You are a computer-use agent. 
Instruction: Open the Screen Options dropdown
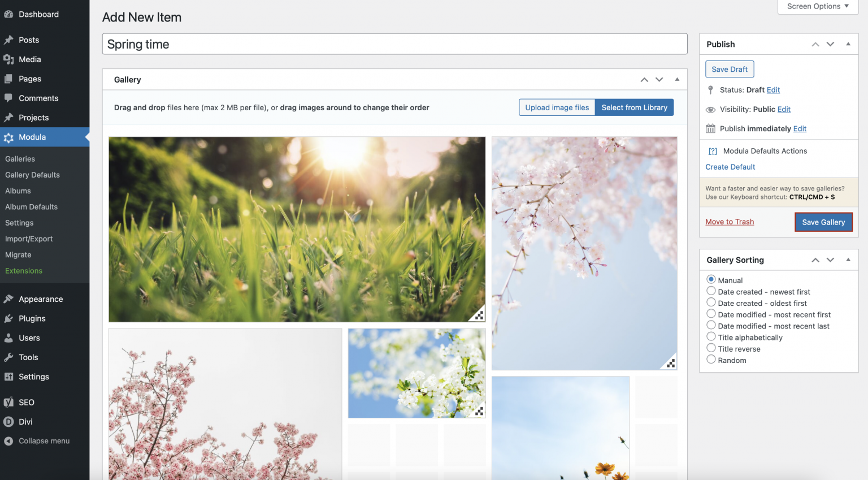click(817, 6)
